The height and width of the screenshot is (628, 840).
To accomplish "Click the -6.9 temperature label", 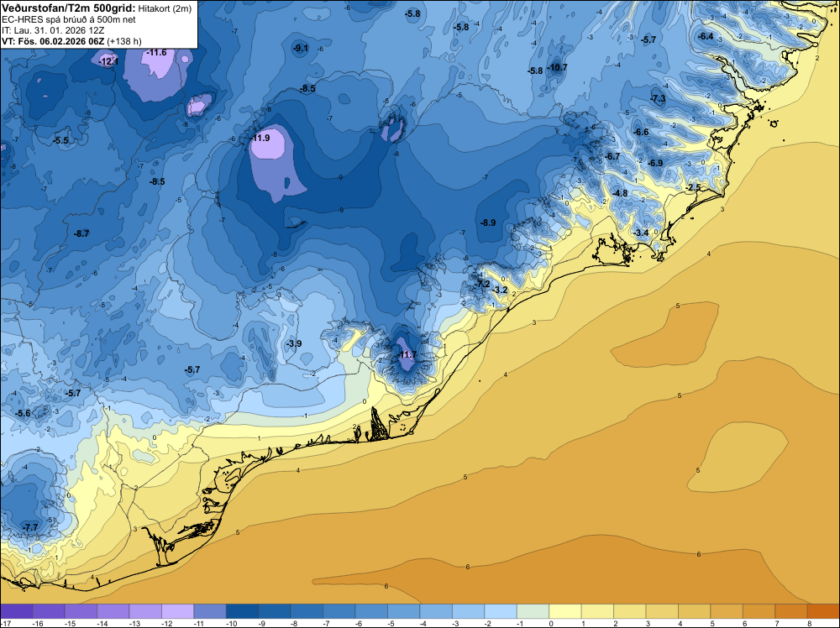I will click(654, 163).
